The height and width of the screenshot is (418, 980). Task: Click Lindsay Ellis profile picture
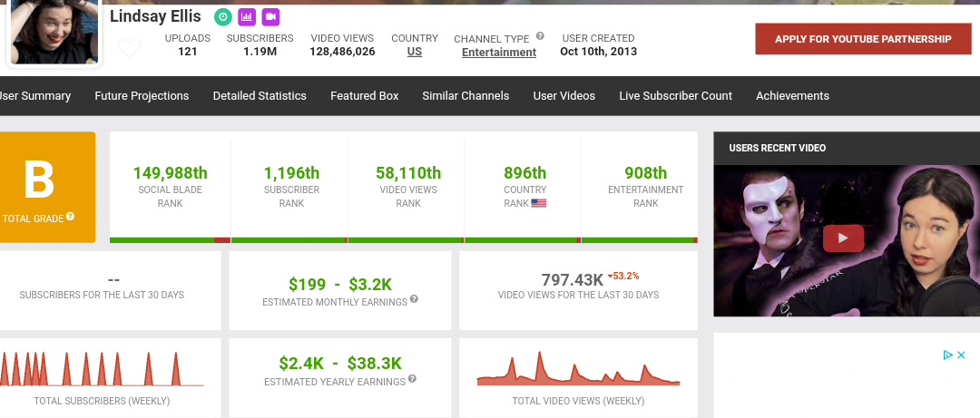pos(54,31)
